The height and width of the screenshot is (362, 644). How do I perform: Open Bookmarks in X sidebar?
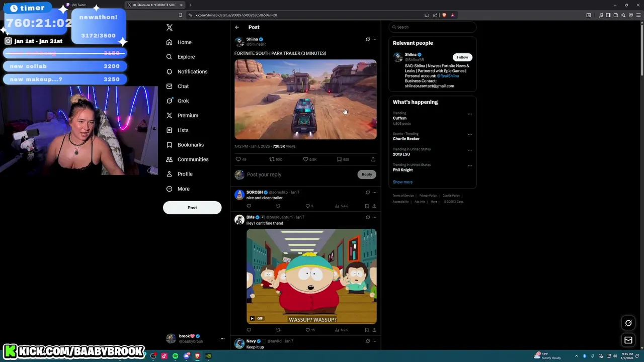[185, 145]
